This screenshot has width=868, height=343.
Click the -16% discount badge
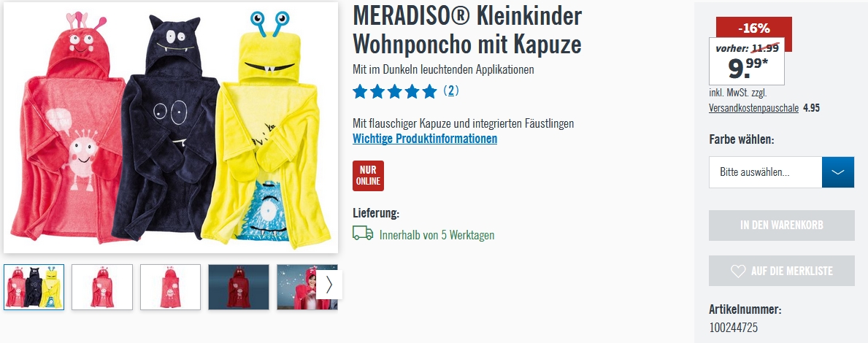pyautogui.click(x=754, y=28)
